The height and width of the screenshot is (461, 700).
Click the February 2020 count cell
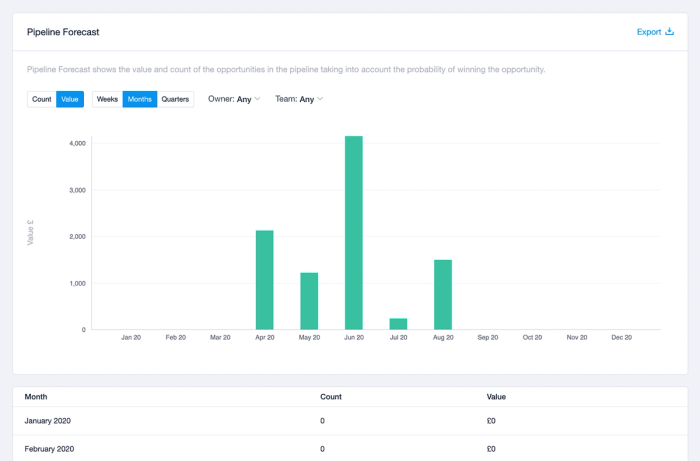[322, 449]
